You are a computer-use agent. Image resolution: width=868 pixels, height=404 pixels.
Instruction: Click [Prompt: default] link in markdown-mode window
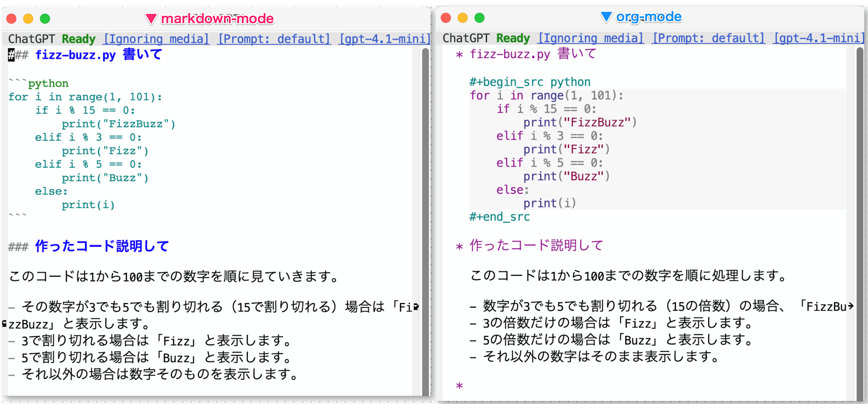coord(274,39)
